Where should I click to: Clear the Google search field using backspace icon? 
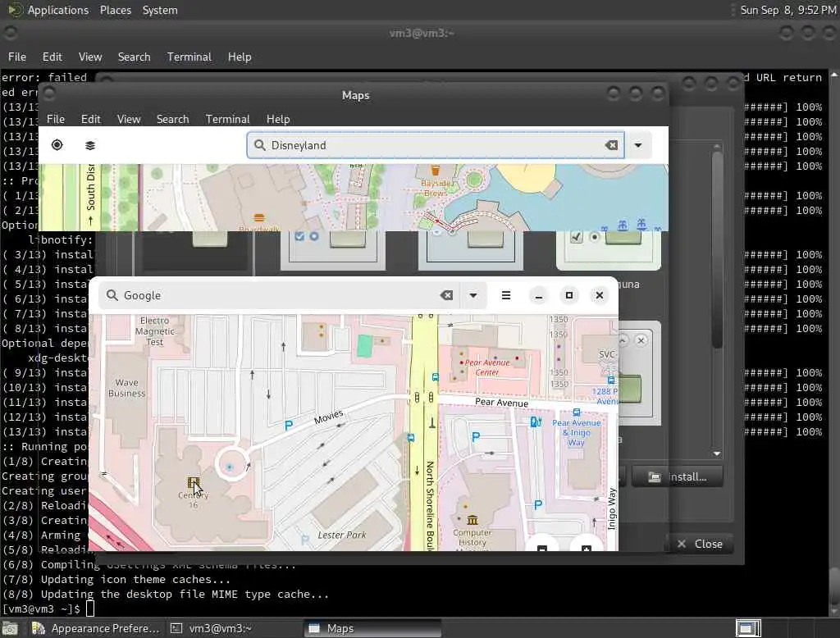point(446,295)
